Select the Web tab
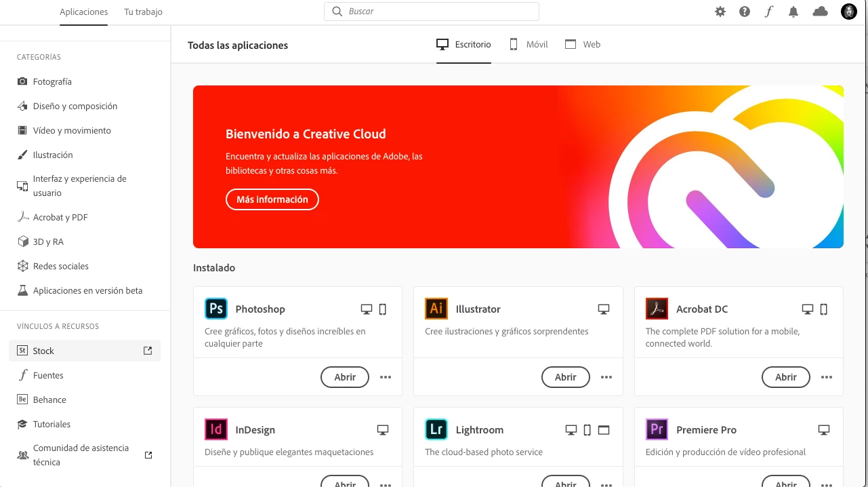 583,44
